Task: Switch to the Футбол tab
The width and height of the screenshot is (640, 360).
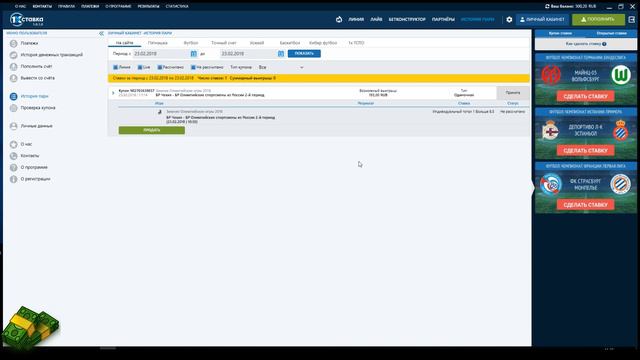Action: point(191,43)
